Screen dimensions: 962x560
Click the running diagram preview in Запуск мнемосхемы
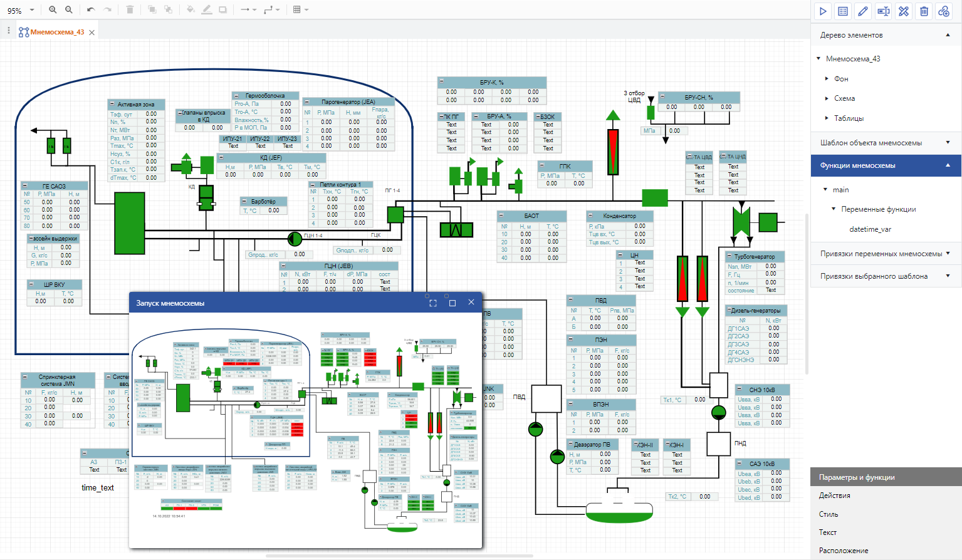click(305, 430)
